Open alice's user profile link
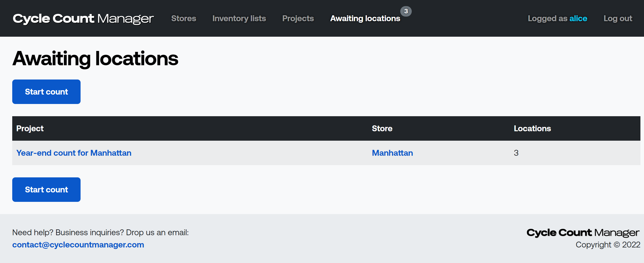The image size is (644, 263). [x=578, y=18]
